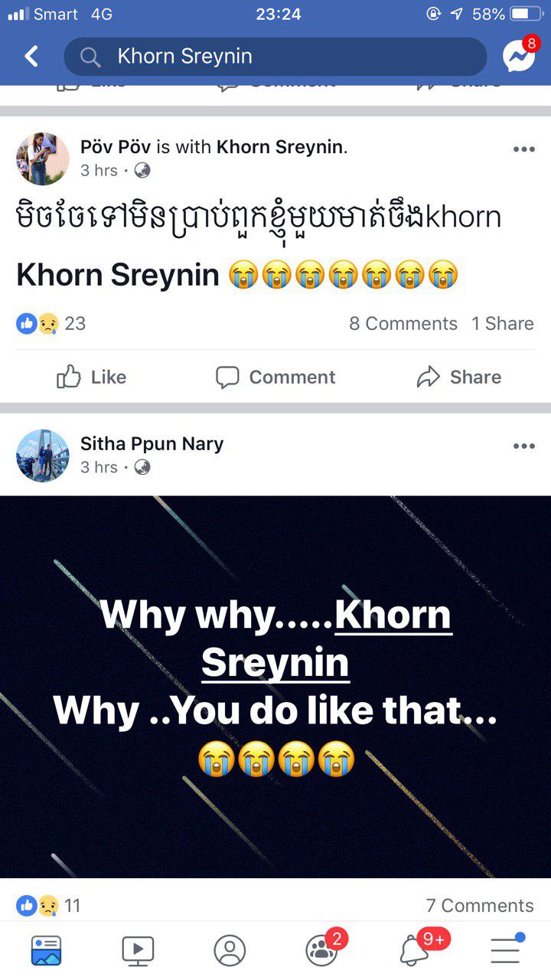Comment on Pöv Pöv's post

[275, 377]
